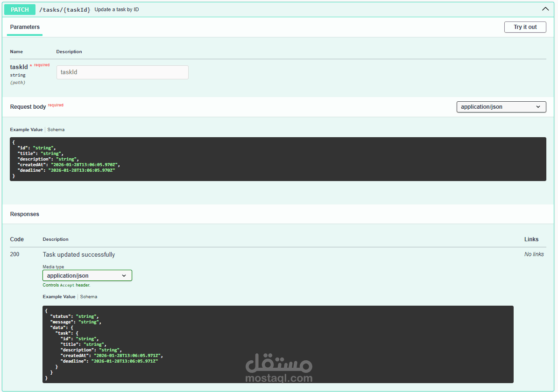Click 'Task updated successfully' description
The width and height of the screenshot is (558, 392).
78,254
